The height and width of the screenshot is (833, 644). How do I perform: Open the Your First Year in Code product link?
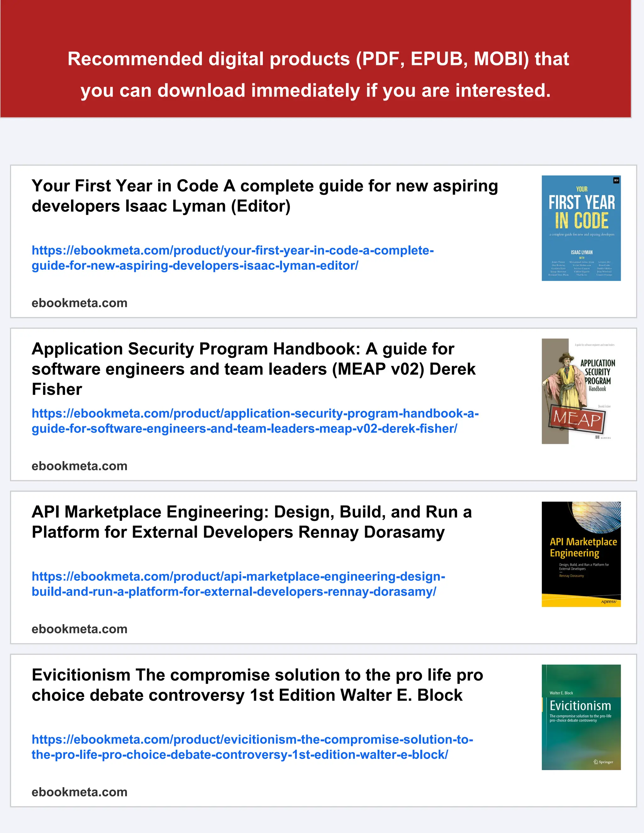click(233, 258)
